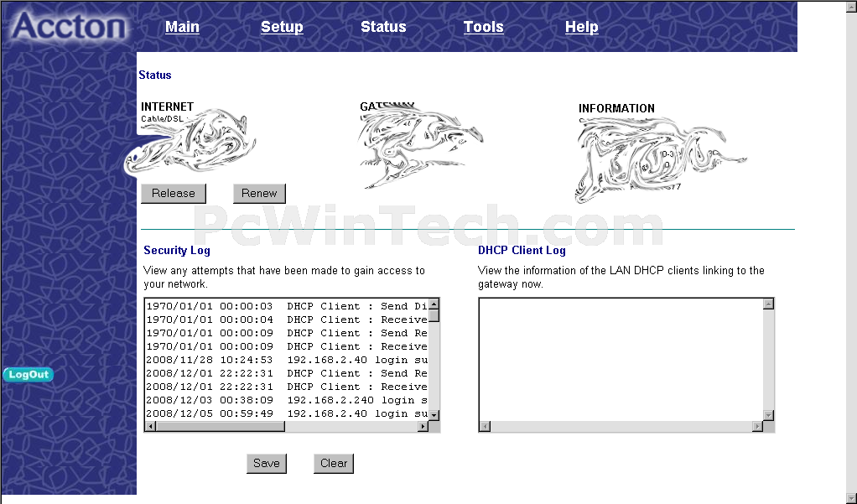
Task: Click log line 1970/01/01 00:00:04
Action: pos(287,320)
